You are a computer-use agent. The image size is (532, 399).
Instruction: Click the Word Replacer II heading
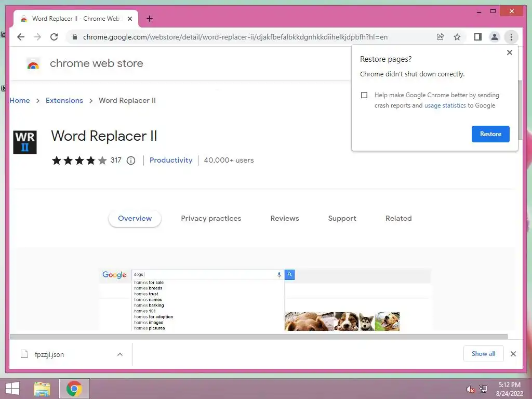(x=104, y=136)
